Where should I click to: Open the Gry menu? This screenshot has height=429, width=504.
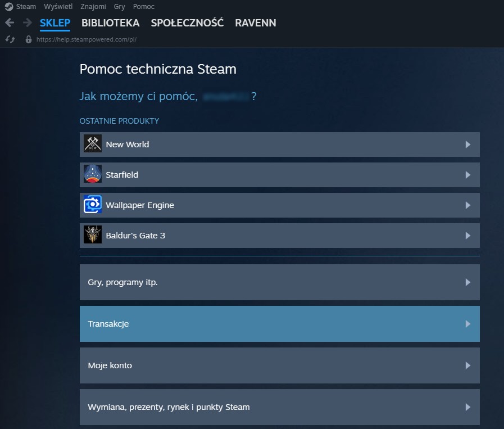[119, 6]
